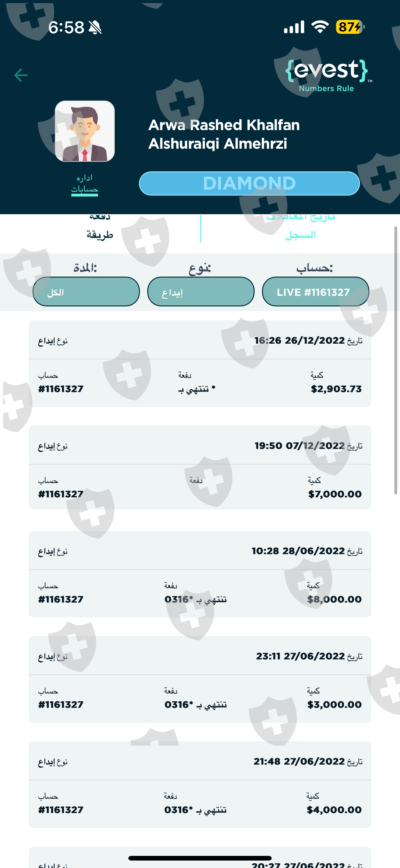
Task: Tap the battery indicator icon
Action: 350,27
